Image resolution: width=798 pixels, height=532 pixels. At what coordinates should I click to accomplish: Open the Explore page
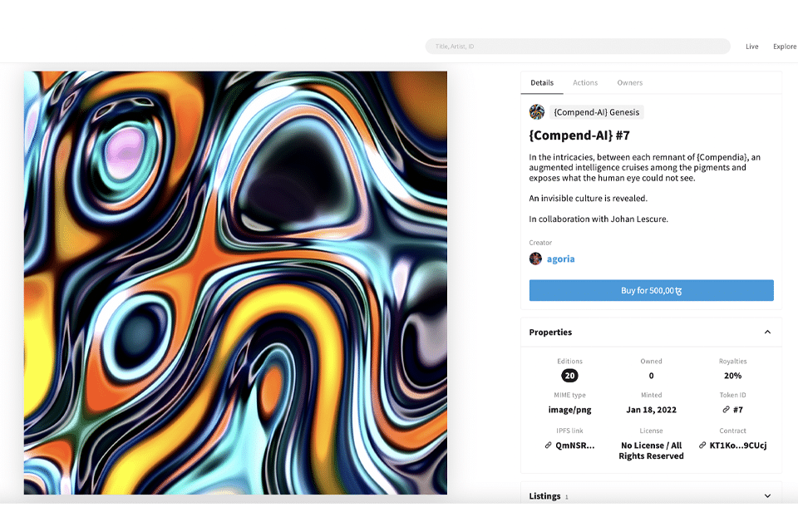[784, 47]
